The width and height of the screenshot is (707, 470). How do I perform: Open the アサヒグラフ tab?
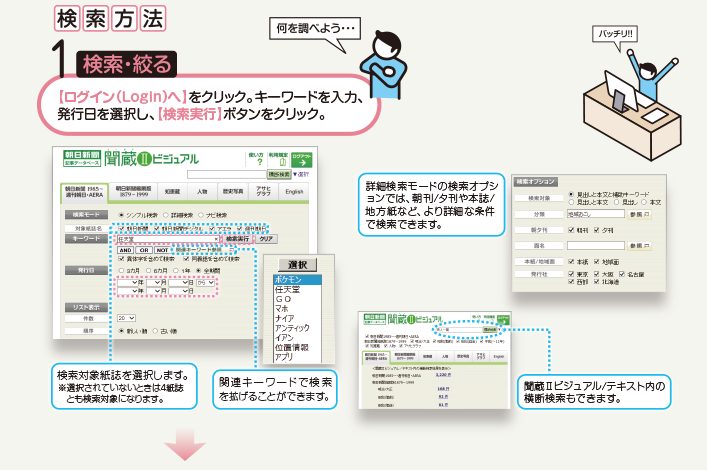(264, 191)
